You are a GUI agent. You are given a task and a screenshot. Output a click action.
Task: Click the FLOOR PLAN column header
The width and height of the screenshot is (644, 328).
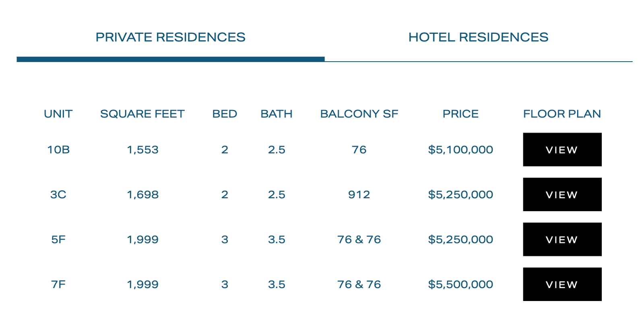(x=562, y=114)
